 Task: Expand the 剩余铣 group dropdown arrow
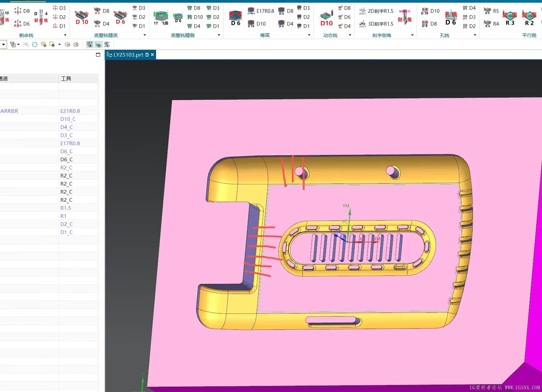[x=65, y=35]
